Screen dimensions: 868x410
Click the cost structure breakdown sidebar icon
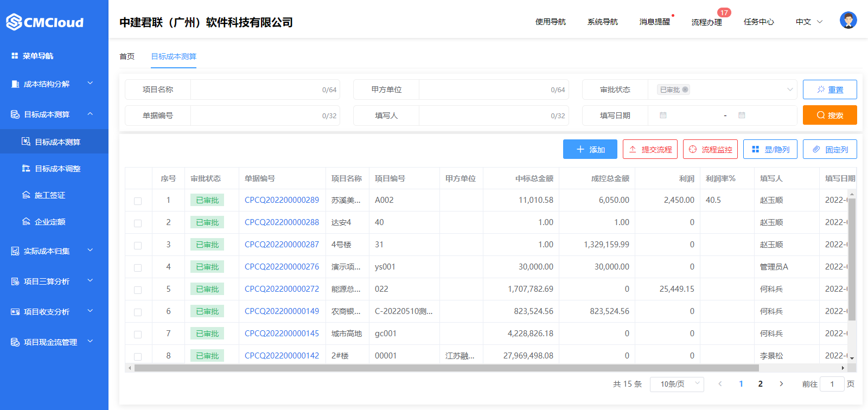[x=15, y=84]
